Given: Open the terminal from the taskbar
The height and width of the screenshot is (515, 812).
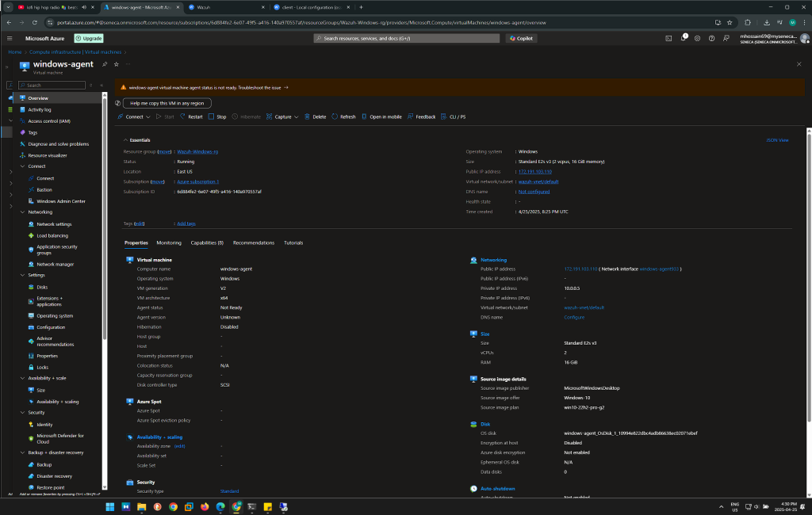Looking at the screenshot, I should coord(251,507).
